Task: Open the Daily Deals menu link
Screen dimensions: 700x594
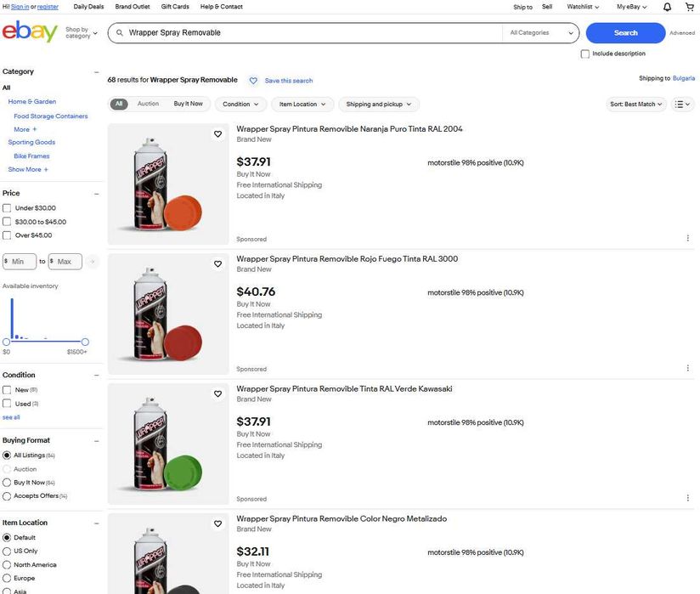Action: tap(88, 7)
